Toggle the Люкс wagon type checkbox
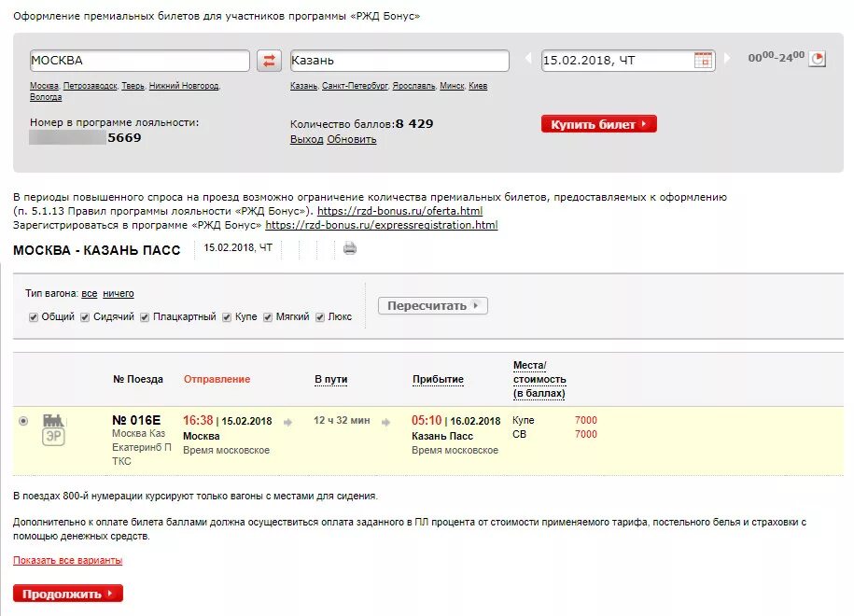Screen dimensions: 854x616 tap(320, 317)
